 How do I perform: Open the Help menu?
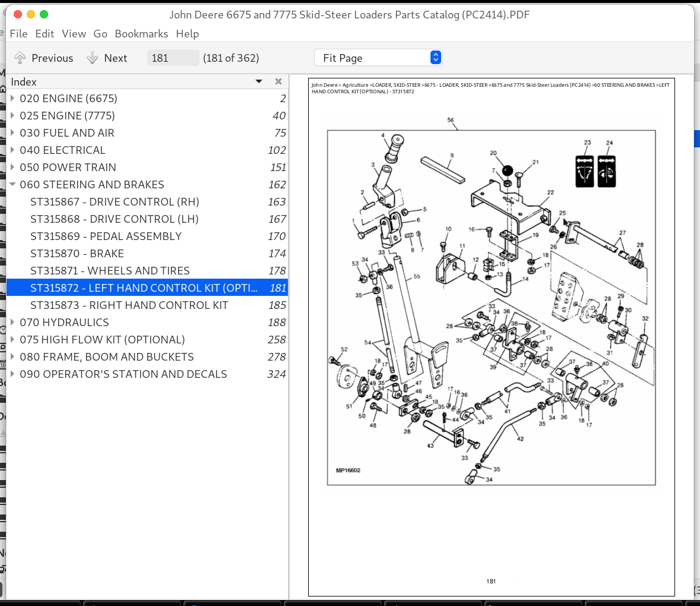pos(188,34)
